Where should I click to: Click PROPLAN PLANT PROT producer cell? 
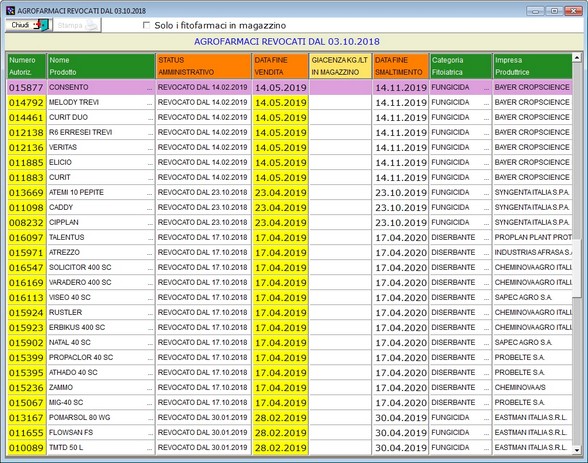coord(532,237)
